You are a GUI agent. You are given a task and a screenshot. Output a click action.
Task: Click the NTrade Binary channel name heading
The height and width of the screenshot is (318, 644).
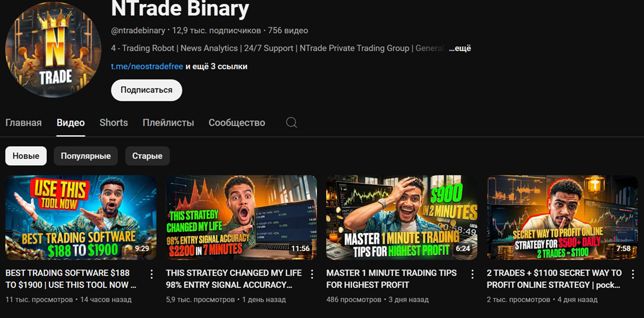[180, 9]
